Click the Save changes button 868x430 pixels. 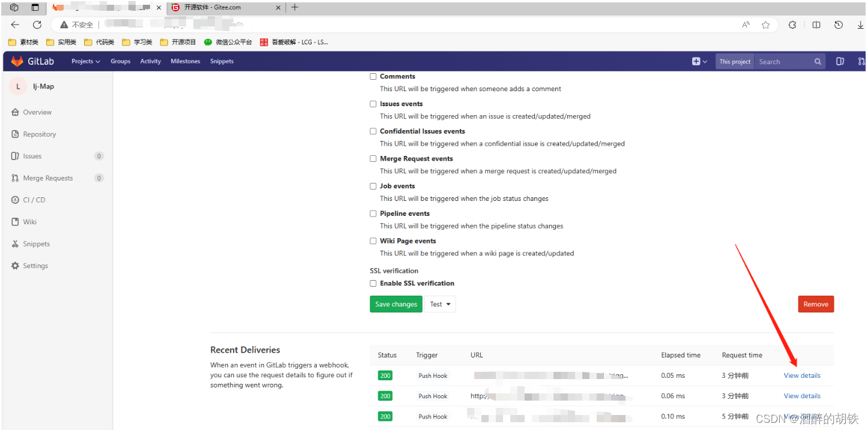pos(396,304)
